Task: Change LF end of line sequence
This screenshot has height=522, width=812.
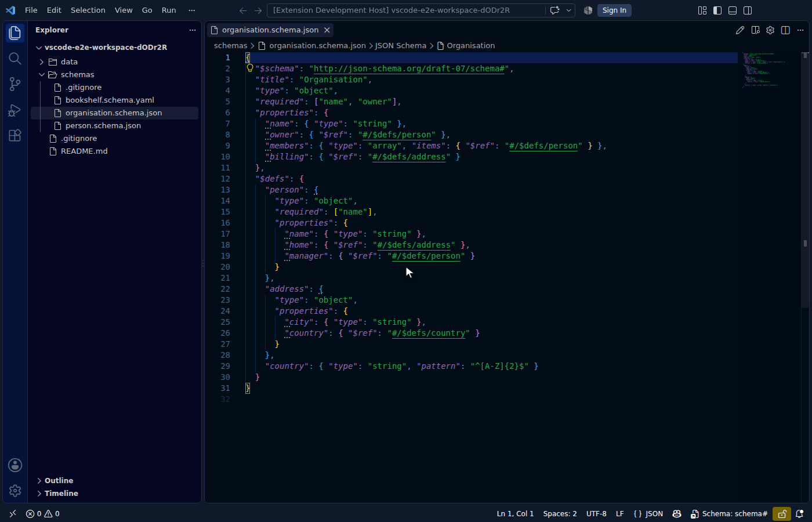Action: [620, 513]
